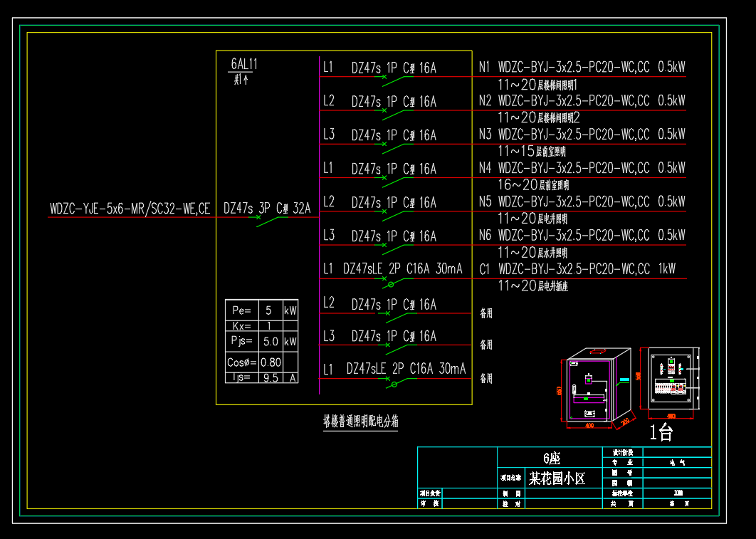Select N3 circuit cable label
The width and height of the screenshot is (756, 539).
(582, 135)
